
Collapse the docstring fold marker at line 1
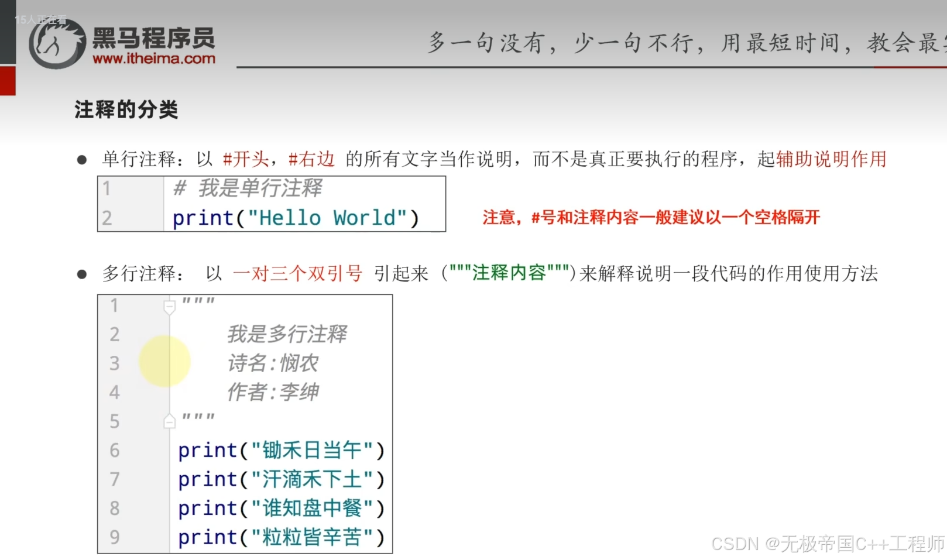coord(169,307)
